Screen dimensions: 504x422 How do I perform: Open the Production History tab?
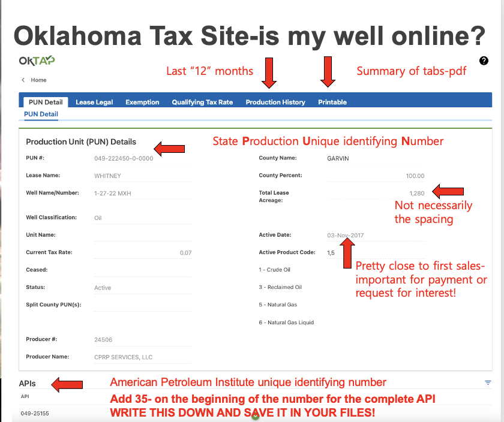[x=275, y=102]
